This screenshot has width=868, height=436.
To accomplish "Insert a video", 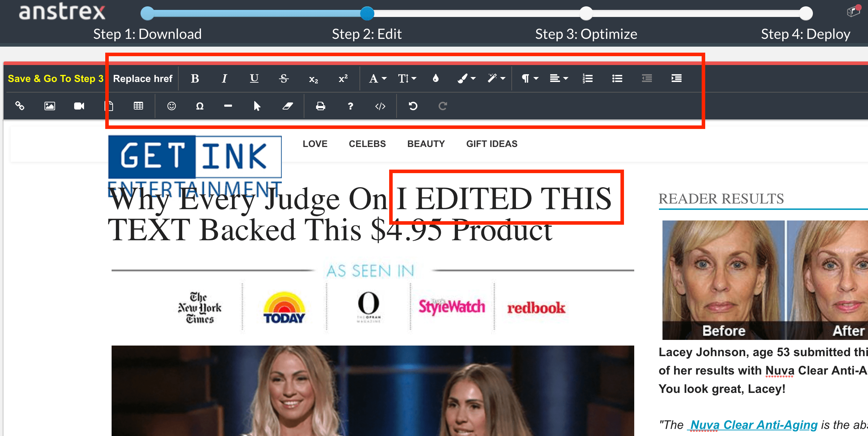I will pyautogui.click(x=79, y=106).
